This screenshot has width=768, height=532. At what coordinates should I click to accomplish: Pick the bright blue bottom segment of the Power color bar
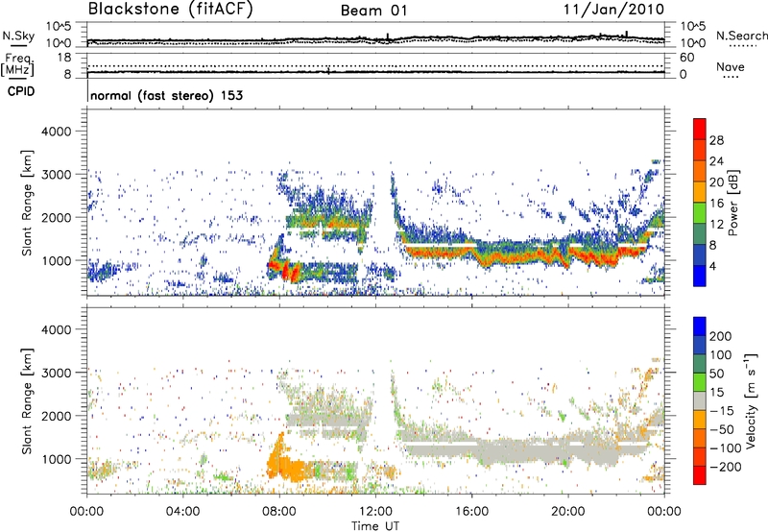tap(700, 276)
